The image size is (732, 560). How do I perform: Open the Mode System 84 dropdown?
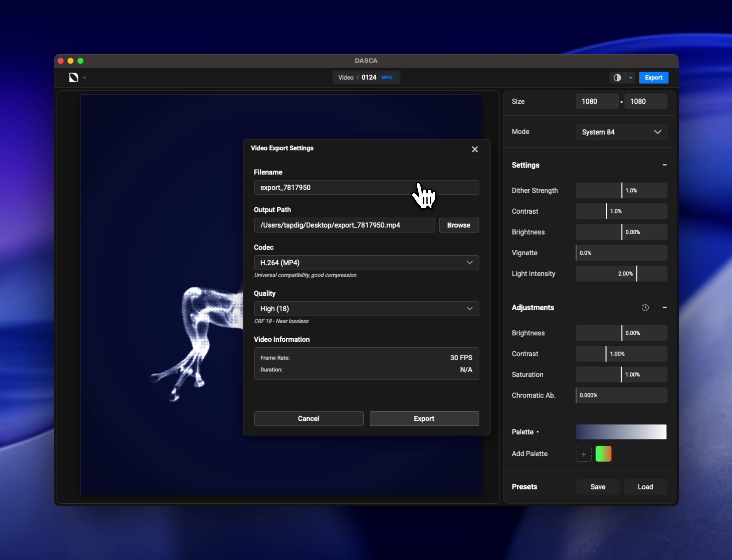[x=621, y=132]
